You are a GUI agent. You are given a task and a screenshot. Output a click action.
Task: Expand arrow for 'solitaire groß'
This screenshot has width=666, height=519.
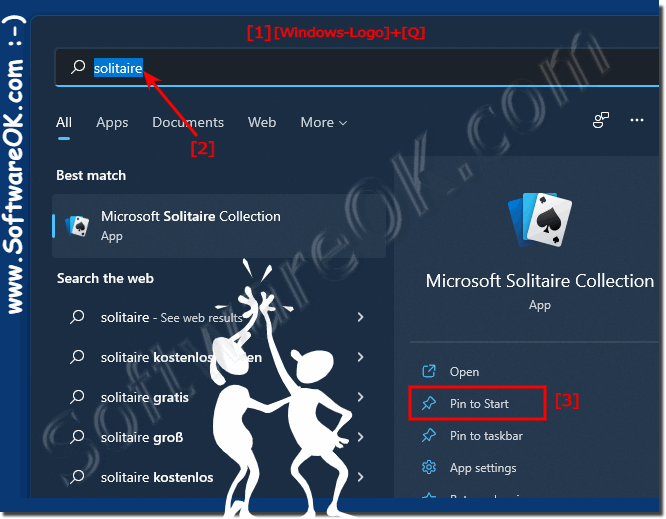[360, 437]
